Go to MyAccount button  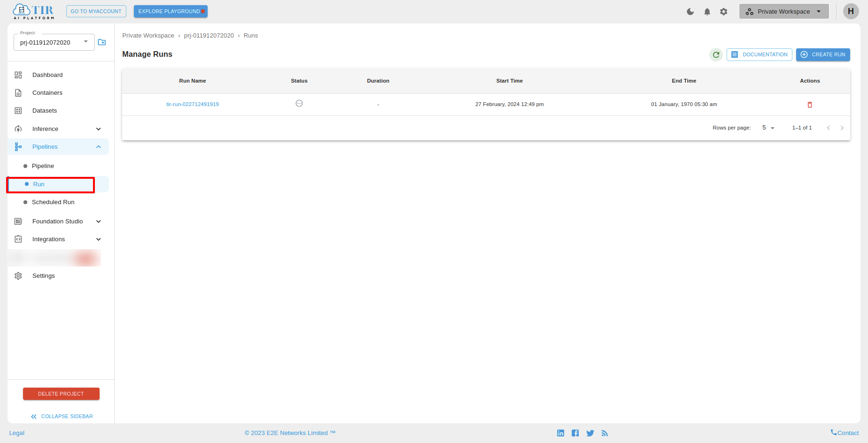click(96, 11)
